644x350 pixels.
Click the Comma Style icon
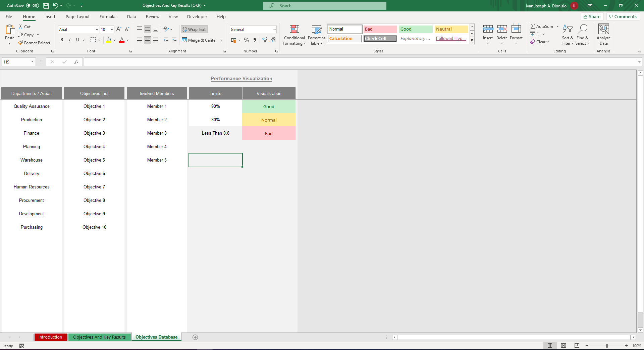coord(255,40)
